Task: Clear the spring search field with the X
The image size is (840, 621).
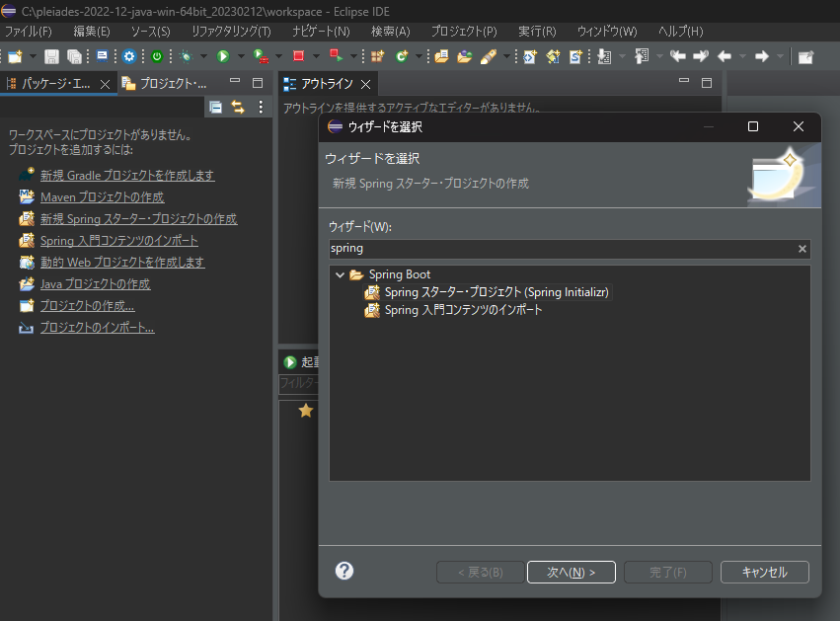Action: [x=802, y=248]
